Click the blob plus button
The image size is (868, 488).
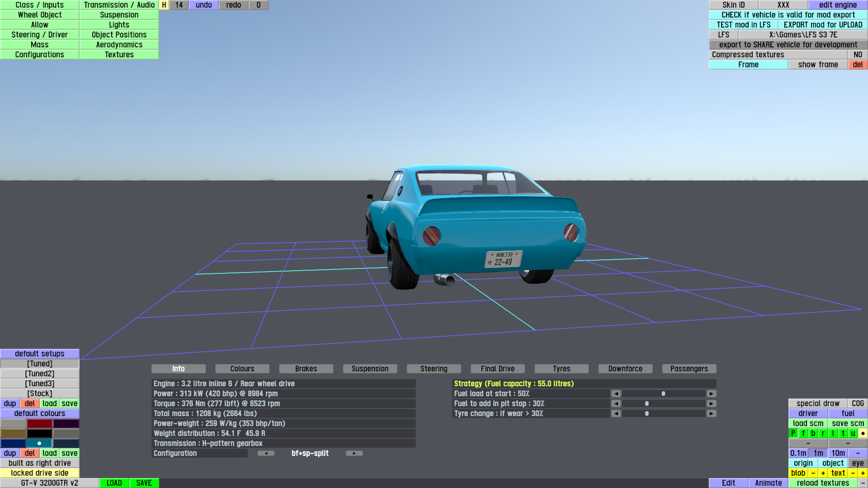823,473
